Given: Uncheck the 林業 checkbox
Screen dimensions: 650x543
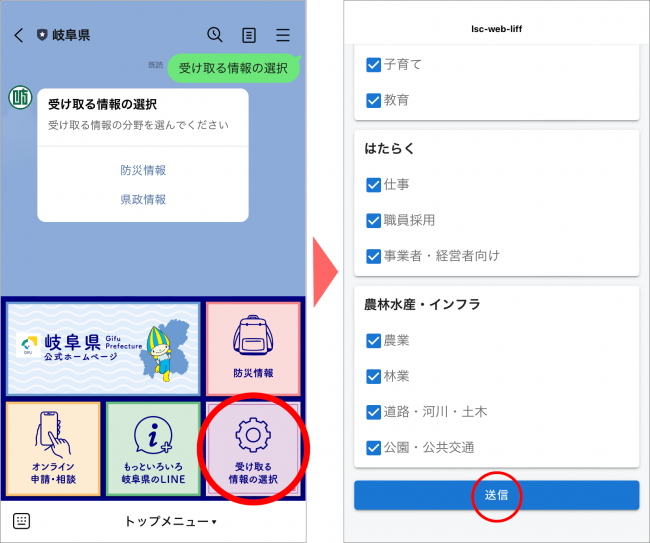Looking at the screenshot, I should pos(374,376).
